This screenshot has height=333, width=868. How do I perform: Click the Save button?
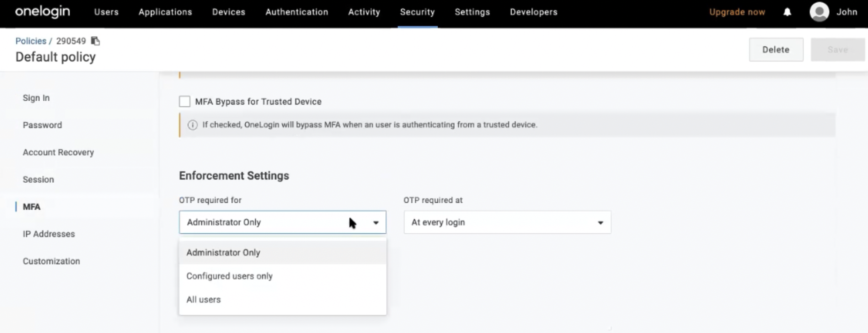click(838, 50)
